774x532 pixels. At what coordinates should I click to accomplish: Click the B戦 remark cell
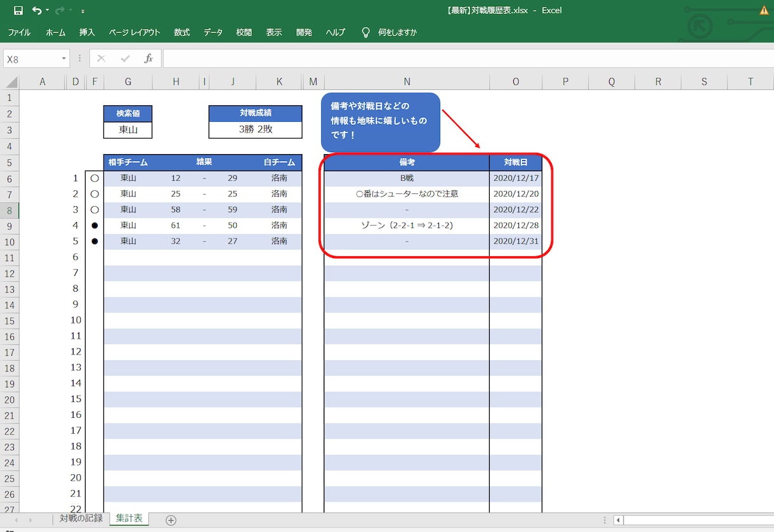407,178
